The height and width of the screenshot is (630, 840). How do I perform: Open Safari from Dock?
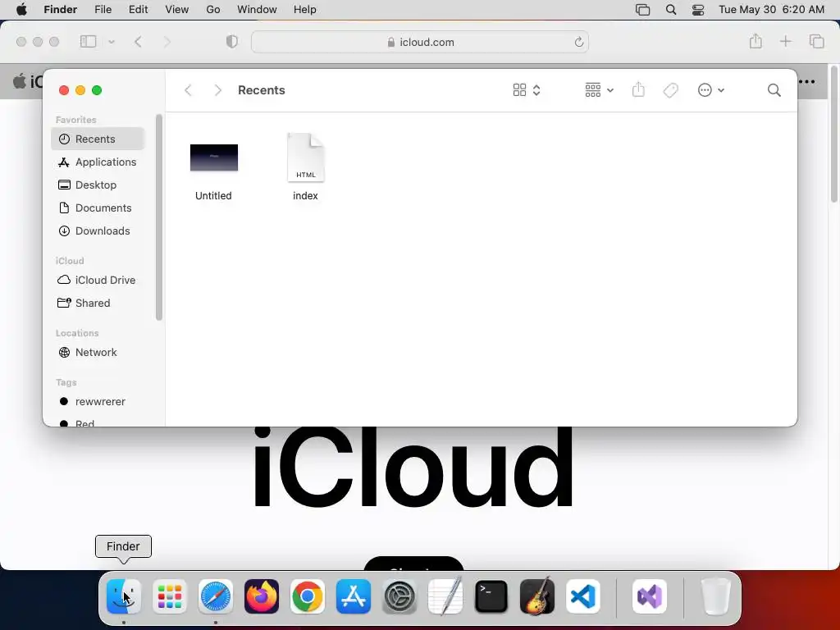216,596
